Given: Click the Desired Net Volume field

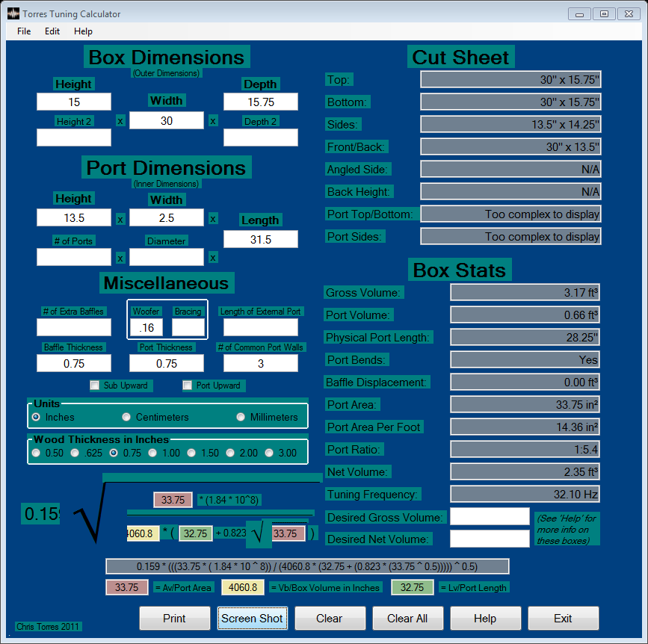Looking at the screenshot, I should click(490, 539).
